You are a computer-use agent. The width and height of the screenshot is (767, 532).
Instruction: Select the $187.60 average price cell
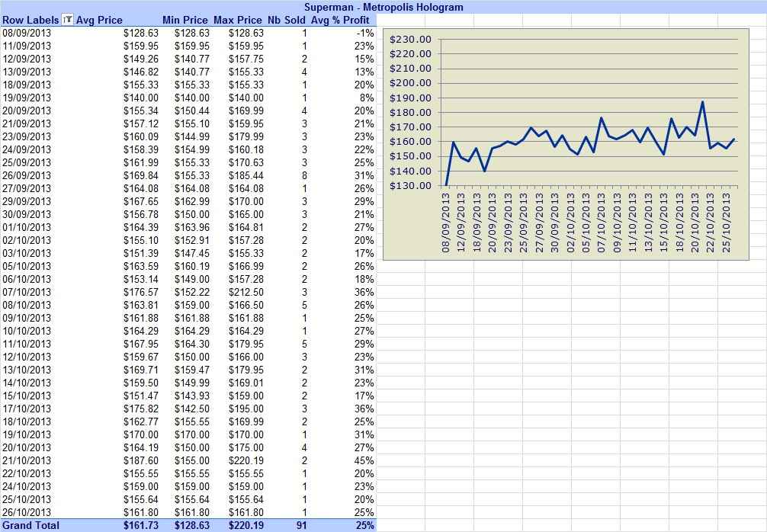click(x=141, y=460)
